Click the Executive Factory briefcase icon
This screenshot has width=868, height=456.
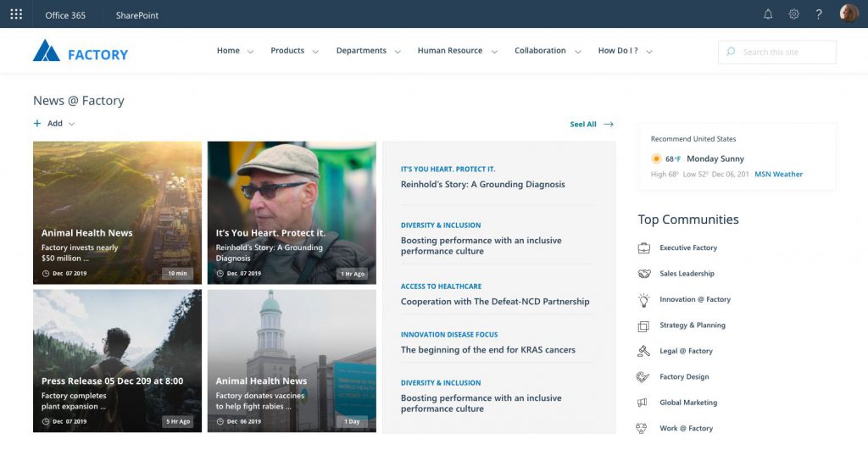(x=643, y=247)
